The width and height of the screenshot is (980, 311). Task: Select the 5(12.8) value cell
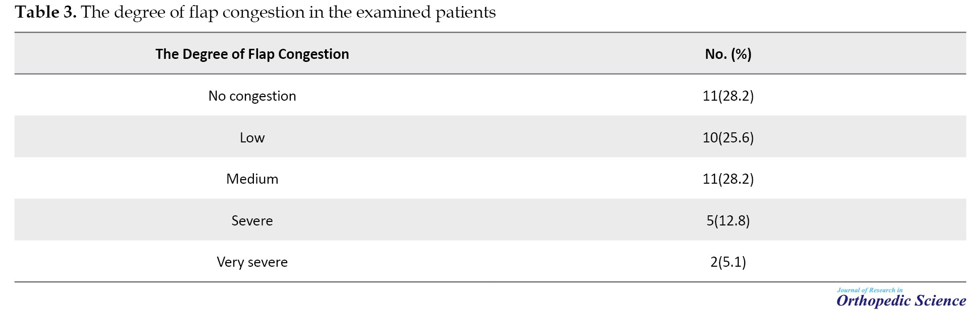[x=728, y=220]
